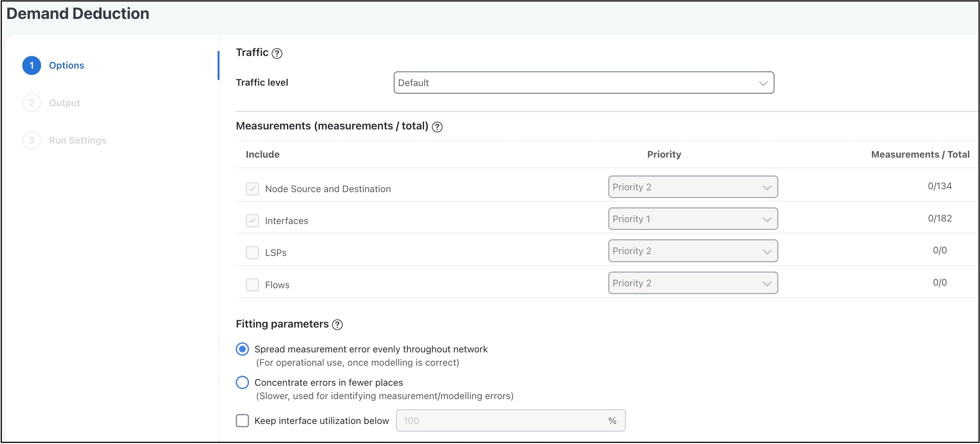Select step 3 circle icon
Viewport: 980px width, 444px height.
(x=32, y=140)
